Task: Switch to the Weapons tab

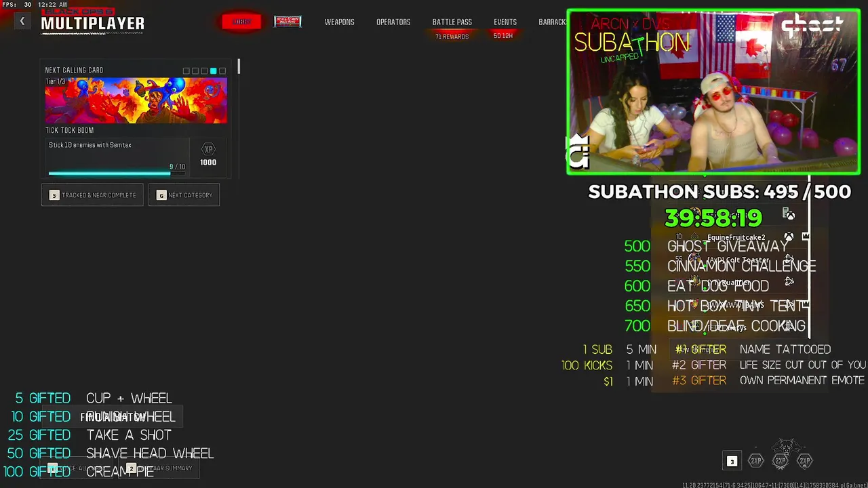Action: [339, 22]
